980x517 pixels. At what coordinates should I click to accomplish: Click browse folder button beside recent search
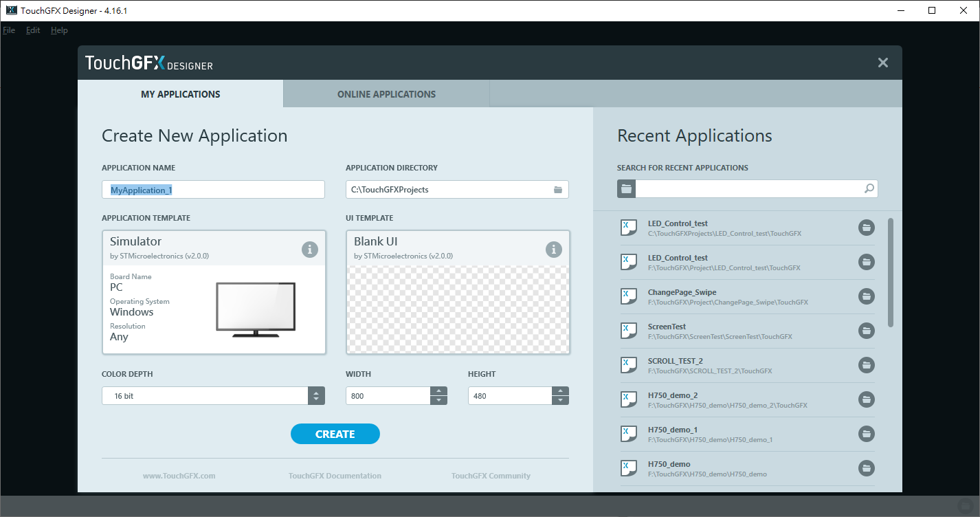coord(626,189)
